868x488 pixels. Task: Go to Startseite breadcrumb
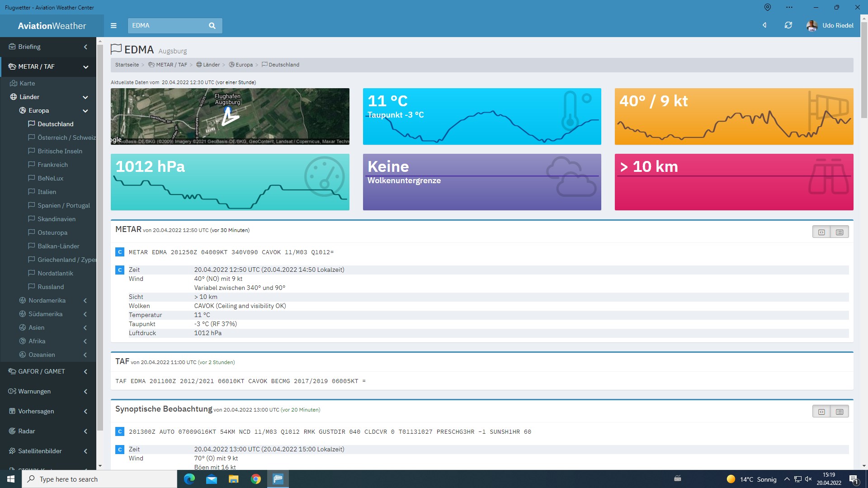coord(127,65)
